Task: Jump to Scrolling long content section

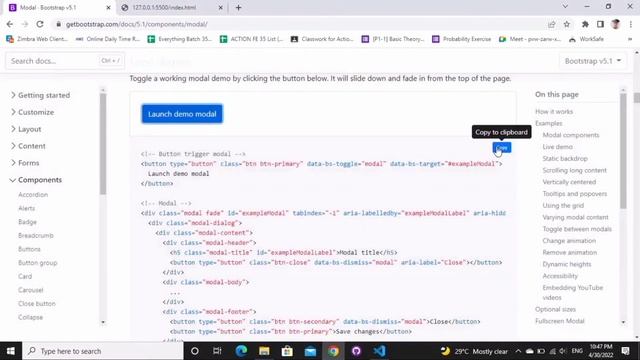Action: pyautogui.click(x=574, y=170)
